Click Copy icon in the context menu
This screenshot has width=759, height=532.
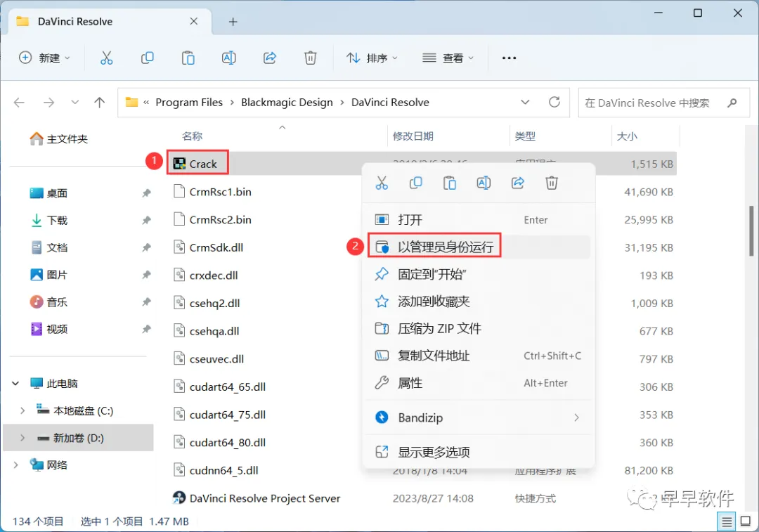(415, 183)
